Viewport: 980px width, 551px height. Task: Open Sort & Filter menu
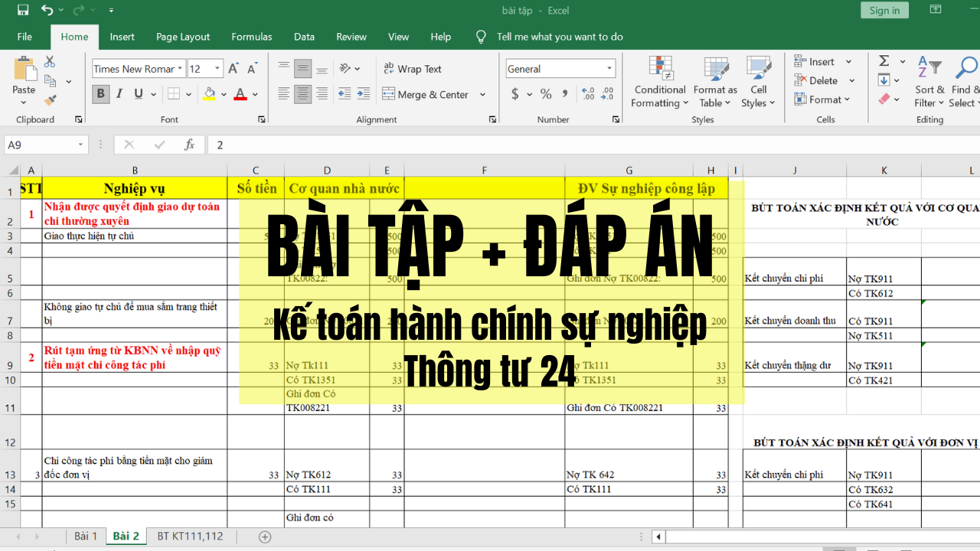[x=929, y=81]
